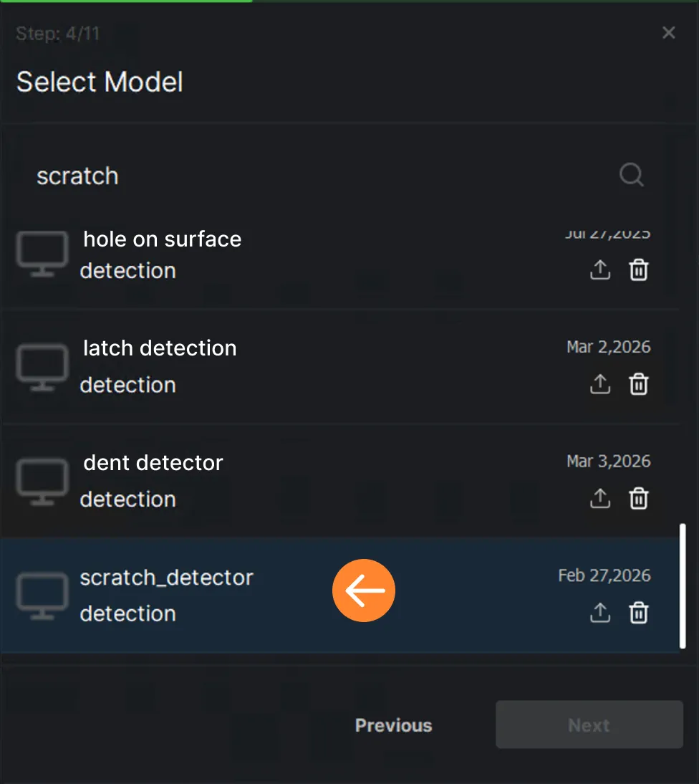Click the Next button
Image resolution: width=699 pixels, height=784 pixels.
(589, 725)
